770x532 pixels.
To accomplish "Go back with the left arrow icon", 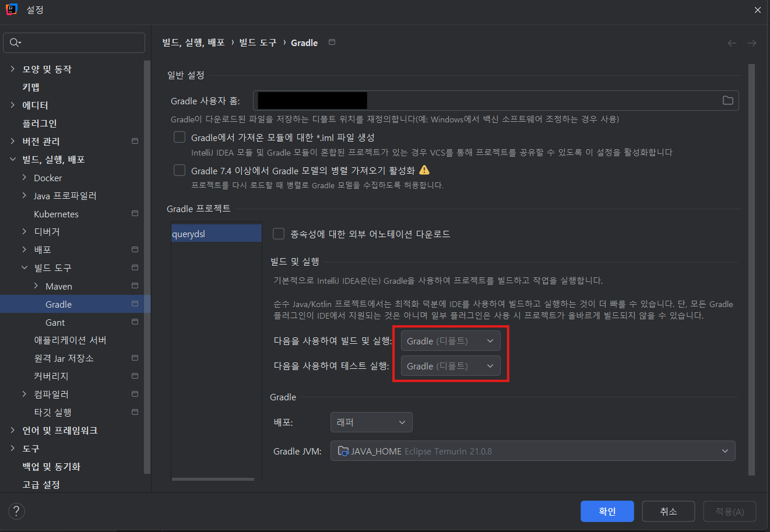I will 732,43.
